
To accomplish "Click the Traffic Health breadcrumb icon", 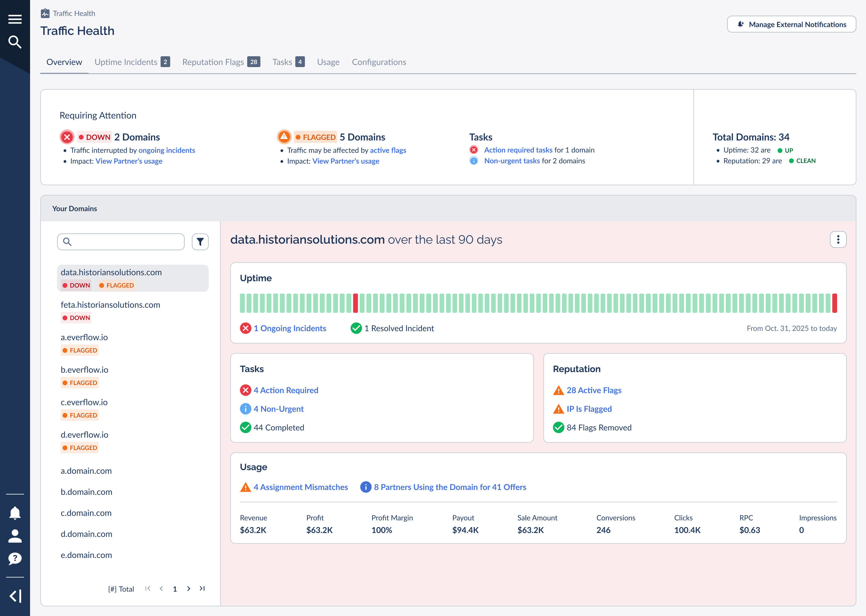I will [x=45, y=13].
